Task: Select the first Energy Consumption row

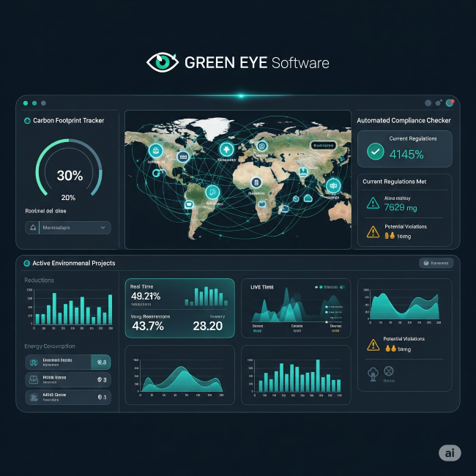Action: point(68,362)
